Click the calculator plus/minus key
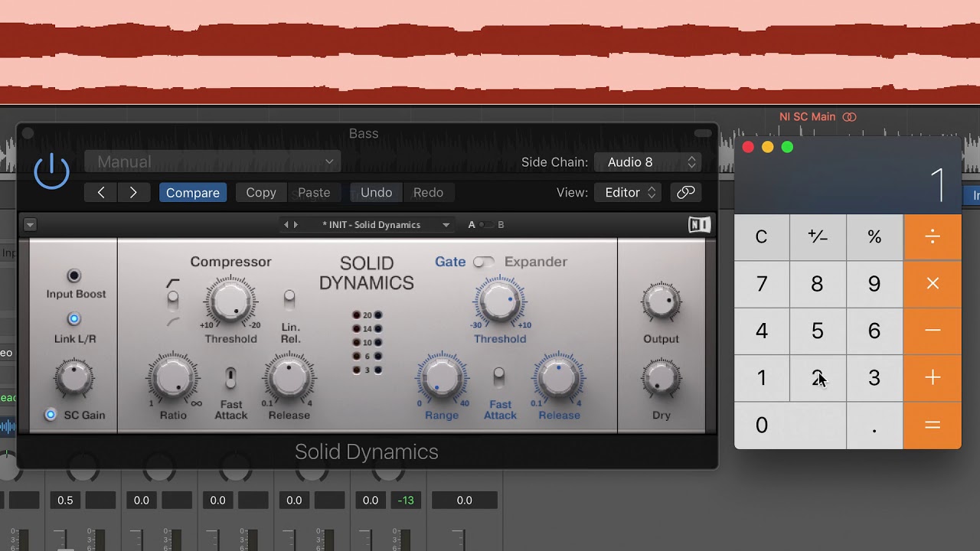 [818, 237]
